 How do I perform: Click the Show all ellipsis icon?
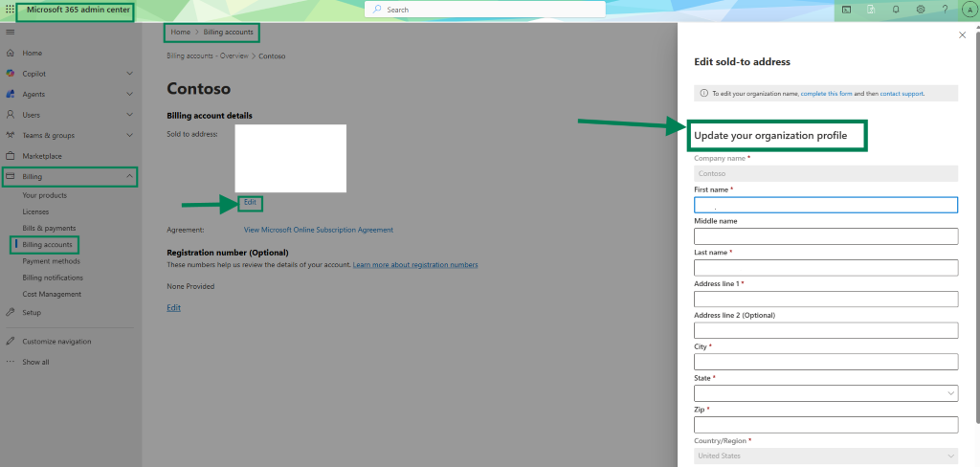pyautogui.click(x=10, y=362)
